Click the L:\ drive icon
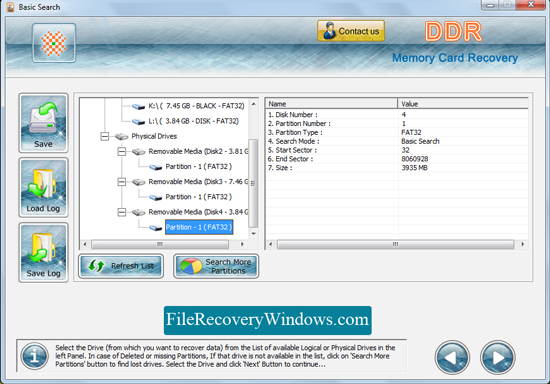 click(139, 122)
